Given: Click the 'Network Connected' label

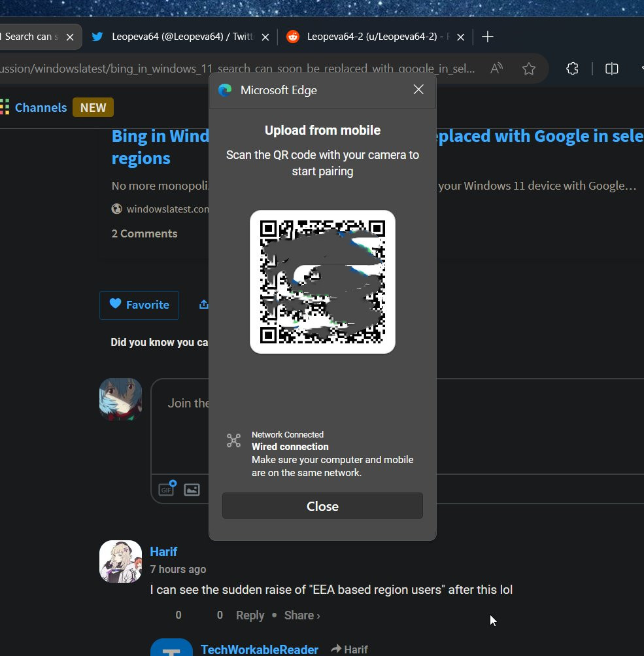Looking at the screenshot, I should click(x=288, y=435).
